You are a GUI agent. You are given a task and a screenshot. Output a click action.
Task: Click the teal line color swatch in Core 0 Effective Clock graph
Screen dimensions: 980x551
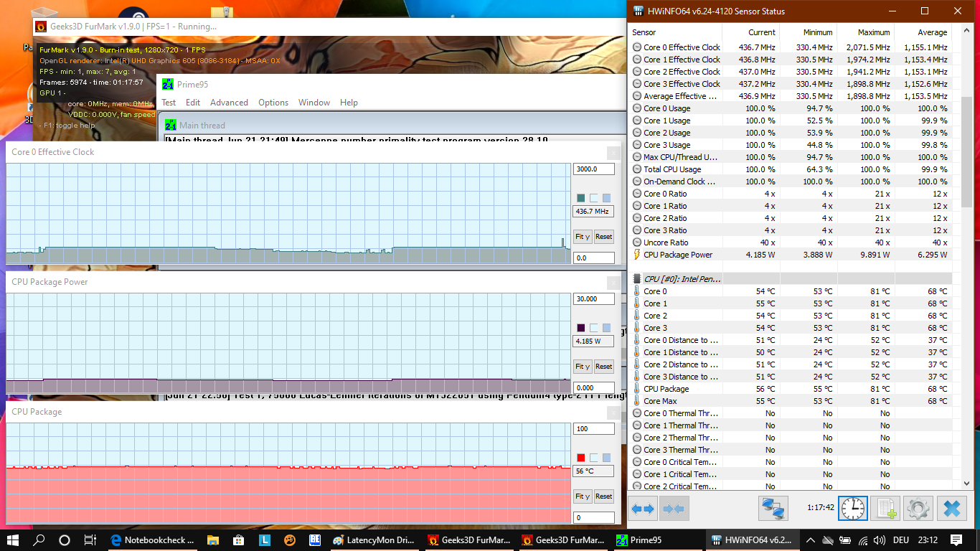point(581,198)
